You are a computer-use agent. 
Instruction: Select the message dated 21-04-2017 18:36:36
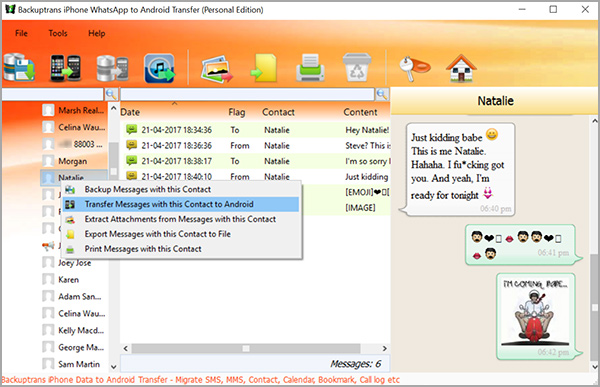[256, 145]
